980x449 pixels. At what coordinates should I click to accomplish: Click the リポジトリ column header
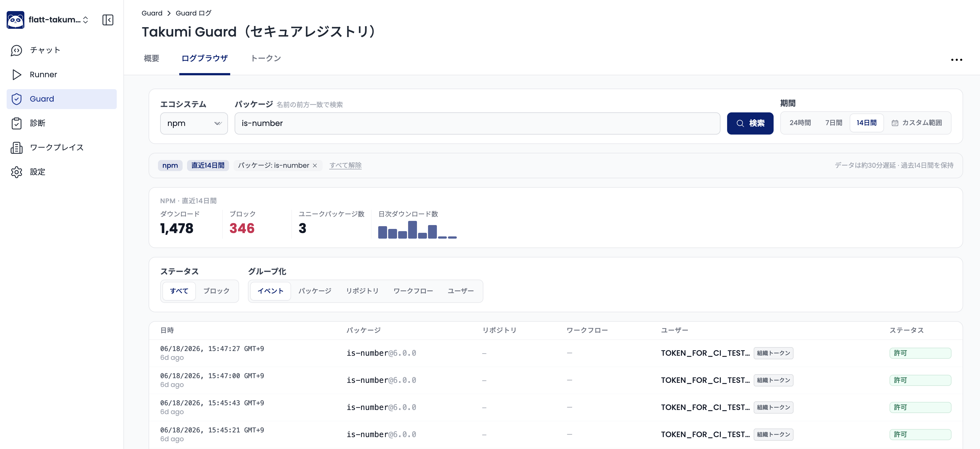[x=499, y=330]
